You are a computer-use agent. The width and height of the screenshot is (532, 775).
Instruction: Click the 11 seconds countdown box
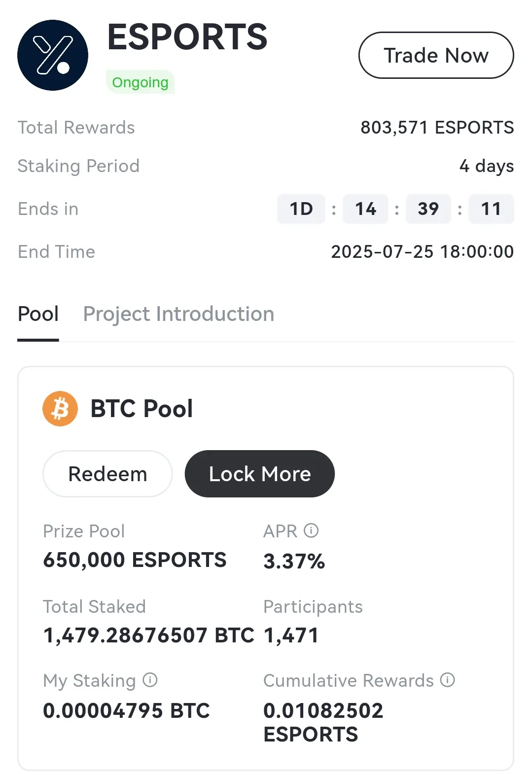491,209
